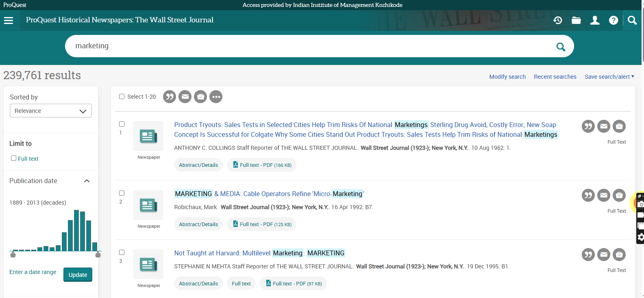644x298 pixels.
Task: Click the email icon for result 2
Action: tap(604, 195)
